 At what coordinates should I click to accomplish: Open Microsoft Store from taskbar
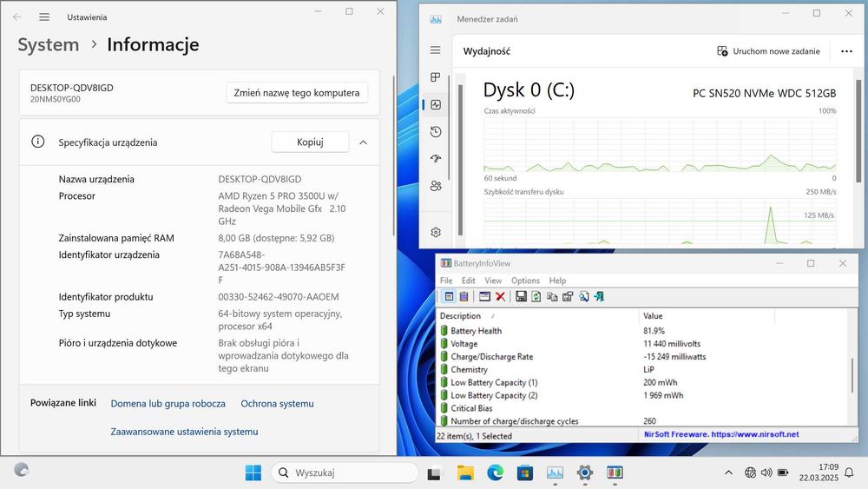click(x=525, y=472)
